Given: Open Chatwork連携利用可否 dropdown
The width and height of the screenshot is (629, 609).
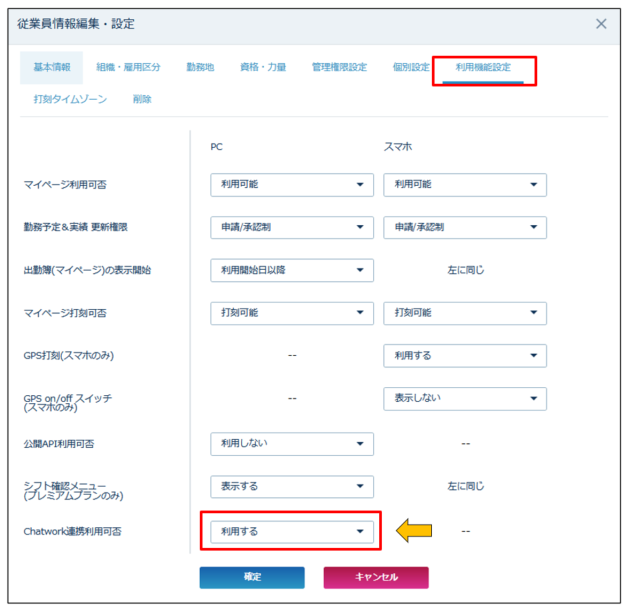Looking at the screenshot, I should pos(291,531).
